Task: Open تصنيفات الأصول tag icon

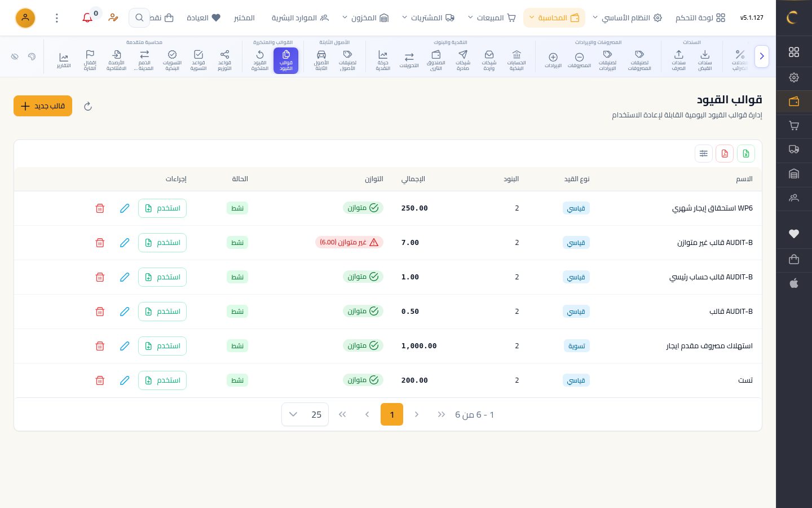Action: [x=347, y=60]
